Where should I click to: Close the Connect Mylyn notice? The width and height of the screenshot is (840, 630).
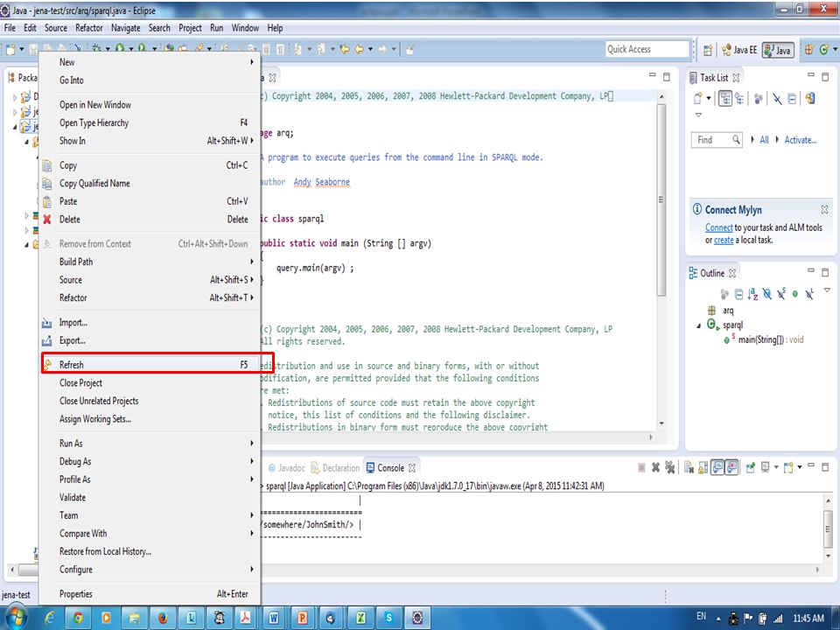(824, 209)
